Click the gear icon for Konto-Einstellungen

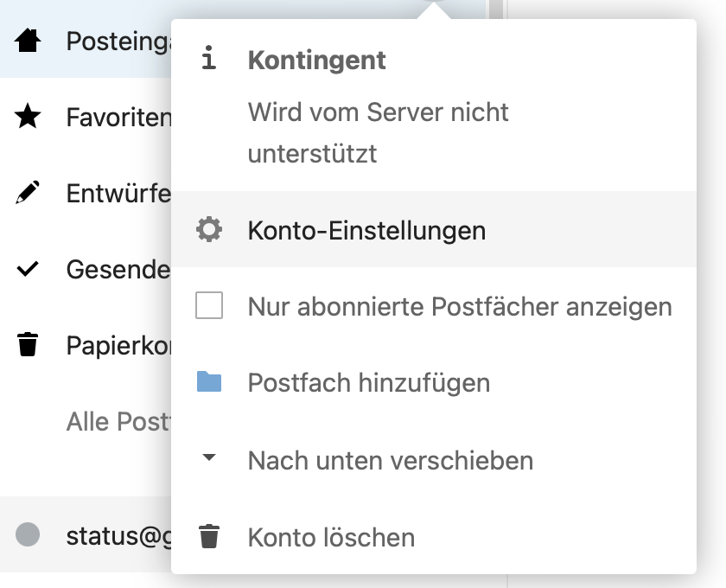[209, 229]
